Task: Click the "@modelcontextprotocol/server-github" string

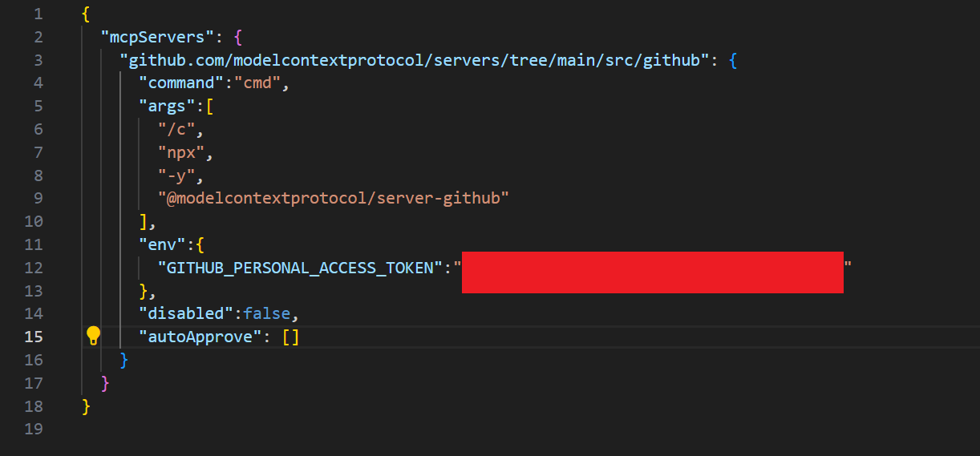Action: point(334,199)
